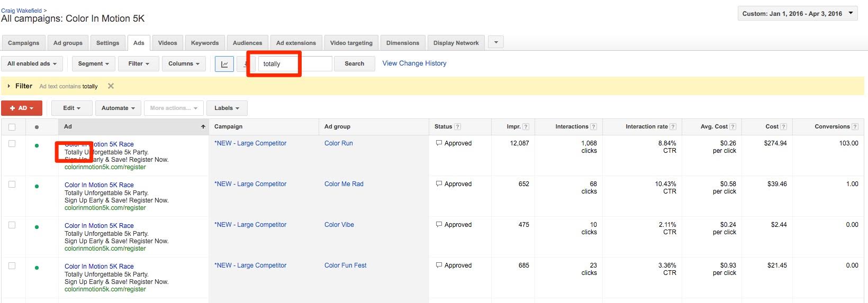Click the Search button

tap(355, 64)
